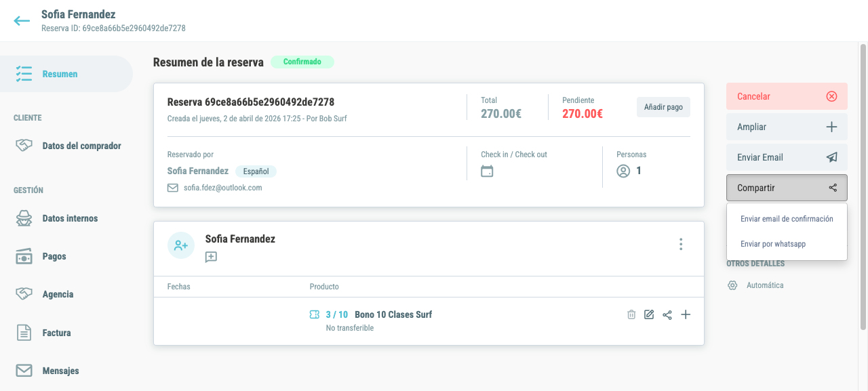
Task: Cancel the booking with Cancelar button
Action: [x=787, y=96]
